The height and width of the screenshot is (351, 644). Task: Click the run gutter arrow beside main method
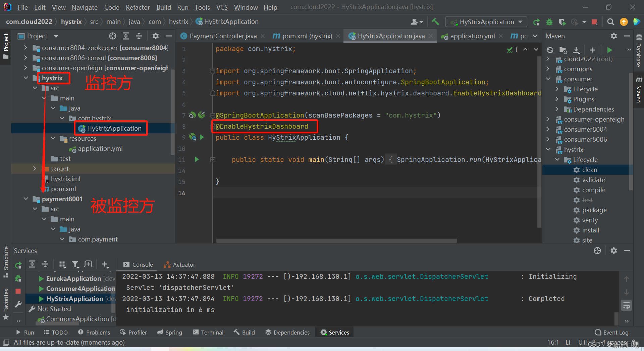(197, 160)
